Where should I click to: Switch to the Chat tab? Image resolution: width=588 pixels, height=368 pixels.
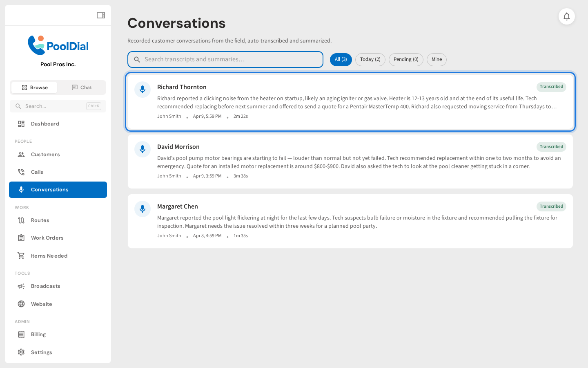coord(82,87)
